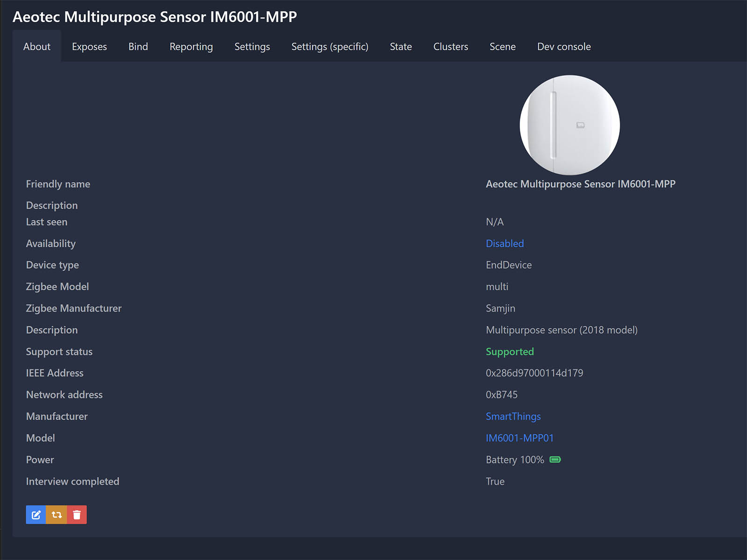Open the About tab

tap(37, 47)
